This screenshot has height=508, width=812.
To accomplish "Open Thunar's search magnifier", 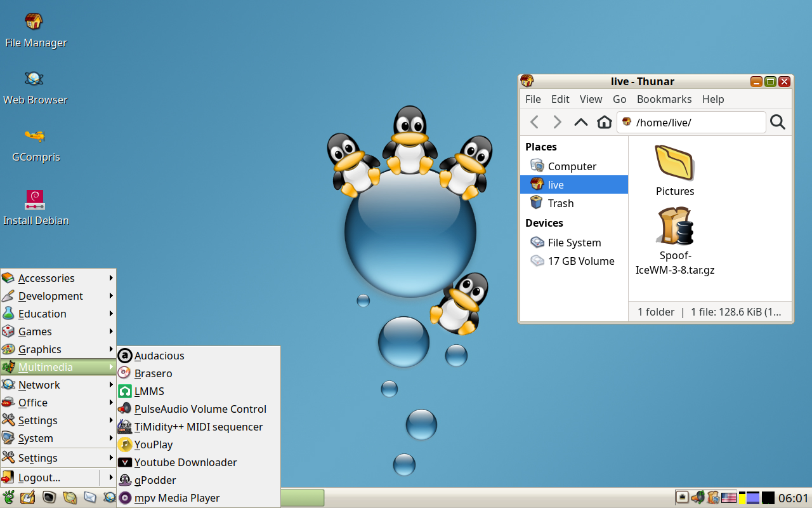I will click(x=778, y=122).
